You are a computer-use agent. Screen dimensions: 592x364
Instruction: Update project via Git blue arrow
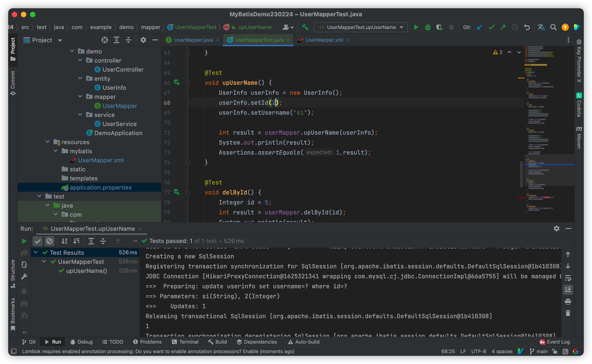click(x=479, y=27)
